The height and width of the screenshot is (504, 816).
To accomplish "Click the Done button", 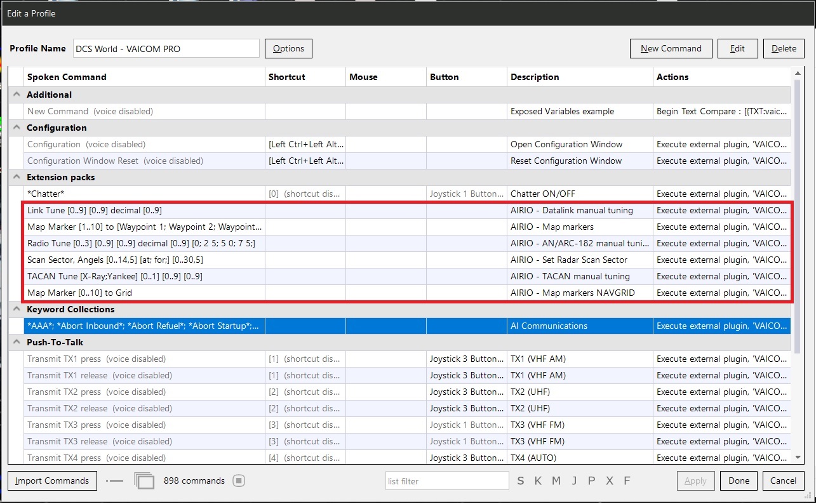I will pyautogui.click(x=739, y=481).
